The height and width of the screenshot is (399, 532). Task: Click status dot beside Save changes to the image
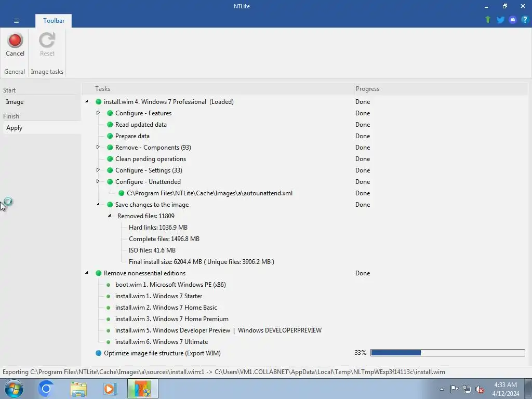tap(110, 205)
